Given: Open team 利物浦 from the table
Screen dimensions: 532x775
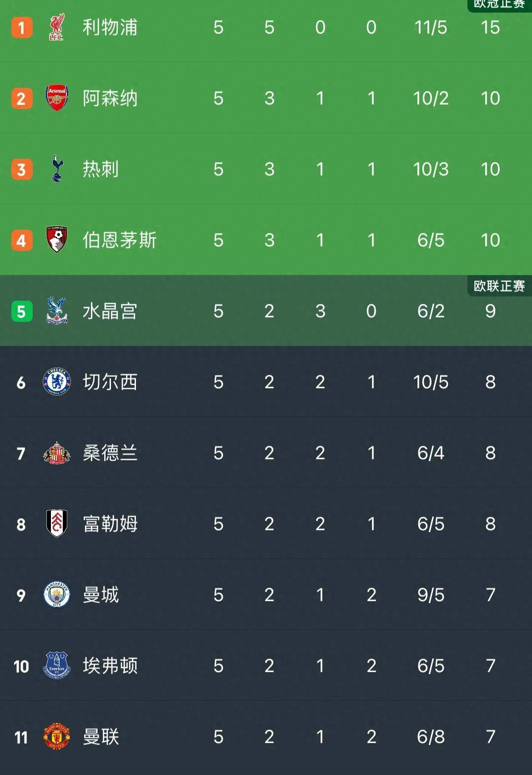Looking at the screenshot, I should (x=110, y=27).
